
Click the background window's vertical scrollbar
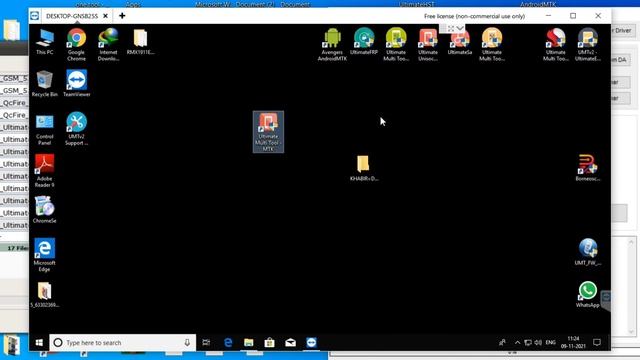coord(632,286)
